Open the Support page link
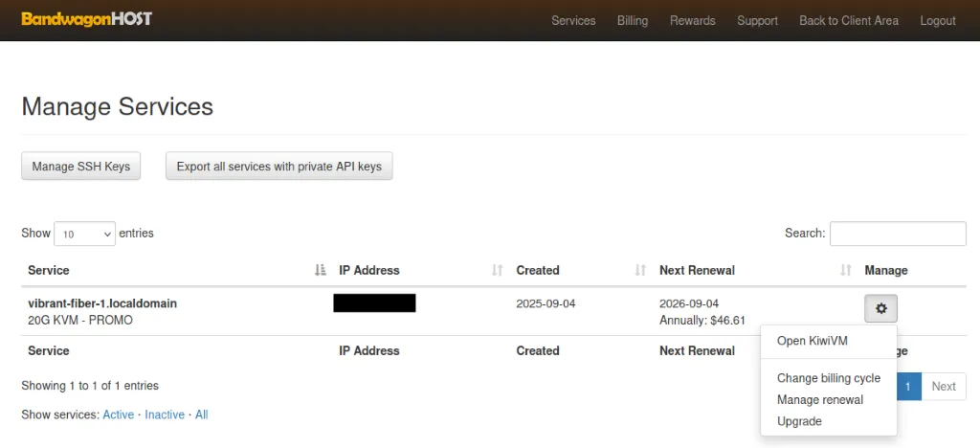Screen dimensions: 980x448 [757, 20]
